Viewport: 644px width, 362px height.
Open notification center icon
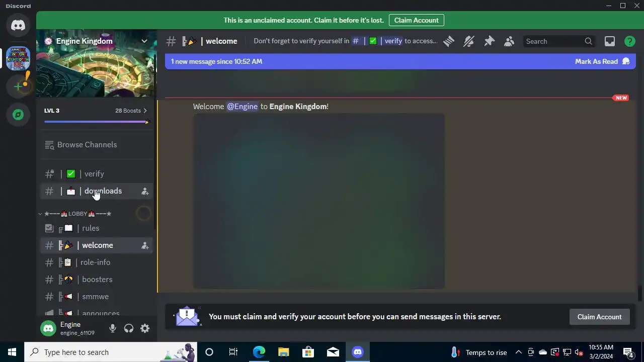(x=628, y=352)
